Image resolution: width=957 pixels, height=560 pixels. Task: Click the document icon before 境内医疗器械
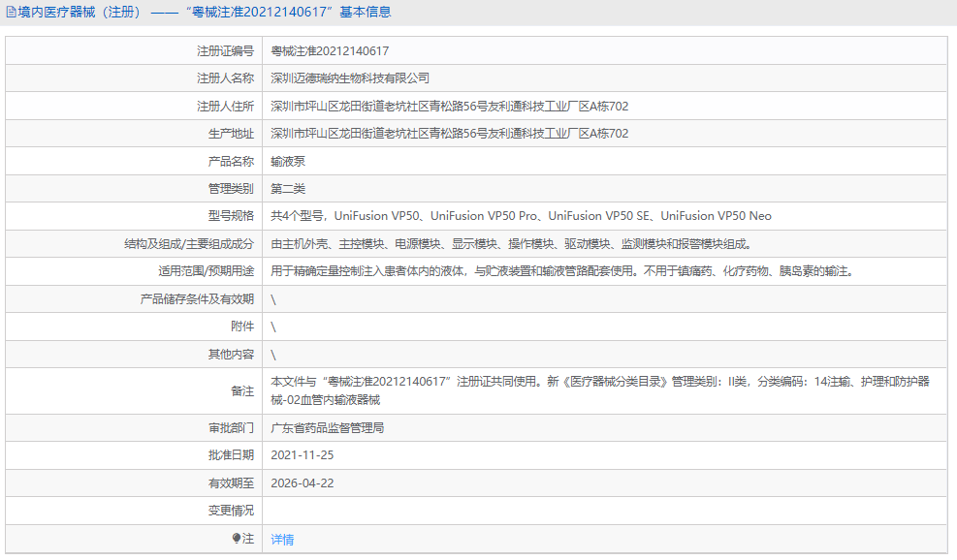pyautogui.click(x=10, y=11)
